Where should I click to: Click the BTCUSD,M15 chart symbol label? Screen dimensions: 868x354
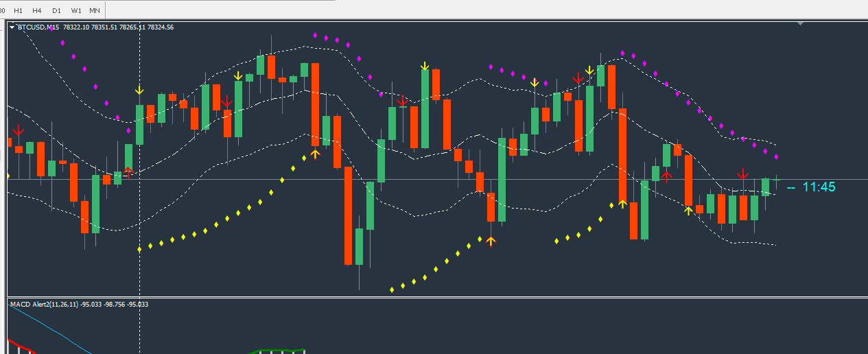pos(38,27)
